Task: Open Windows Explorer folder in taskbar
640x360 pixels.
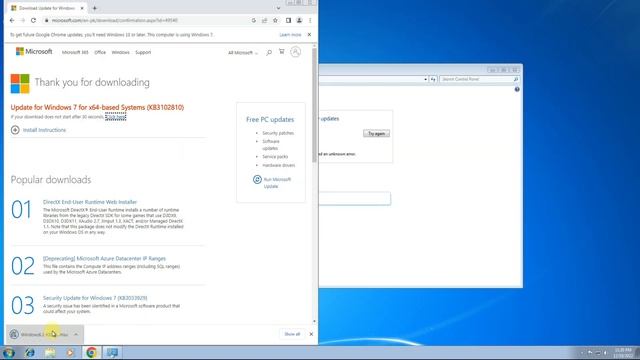Action: (50, 353)
